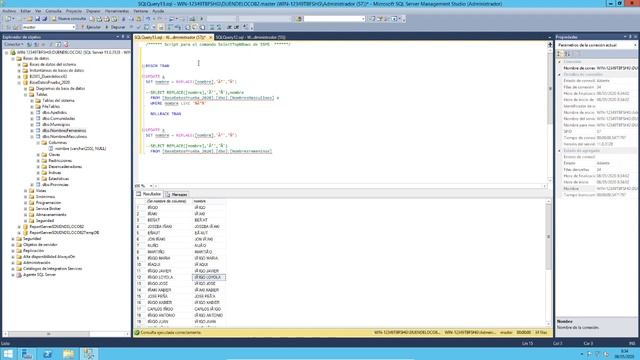The width and height of the screenshot is (640, 360).
Task: Select the Service Broker folder
Action: pos(48,209)
